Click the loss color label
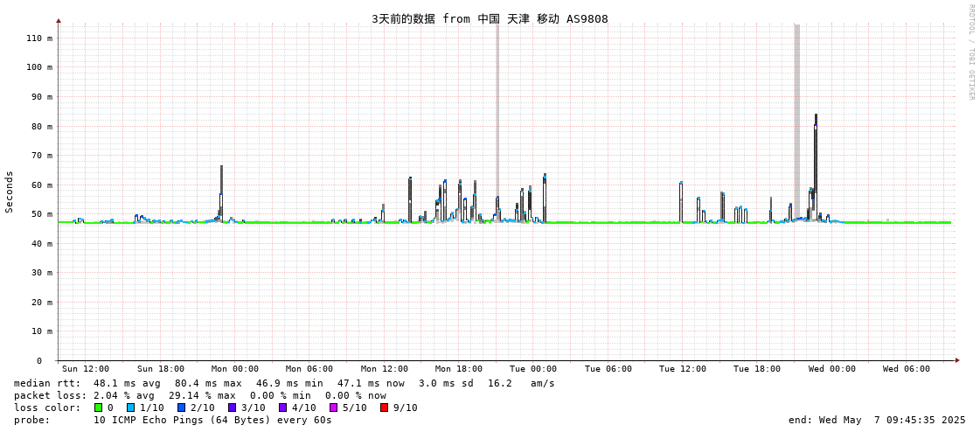Viewport: 980px width, 432px height. [47, 408]
